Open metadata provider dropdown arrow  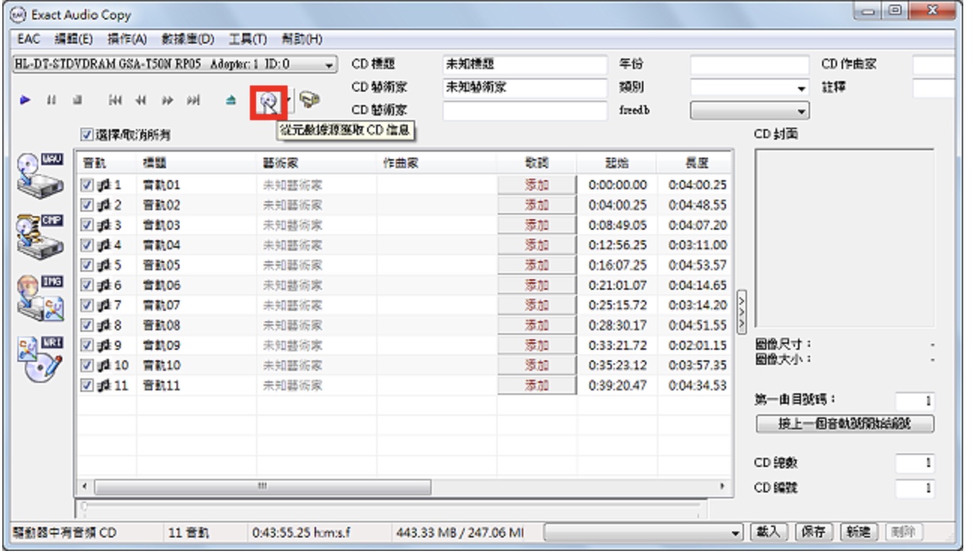point(289,101)
